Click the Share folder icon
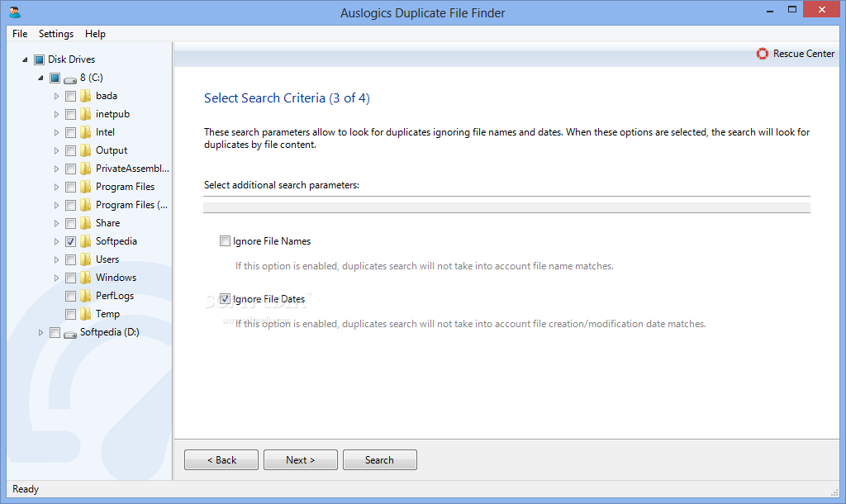Screen dimensions: 846x504 pos(85,223)
